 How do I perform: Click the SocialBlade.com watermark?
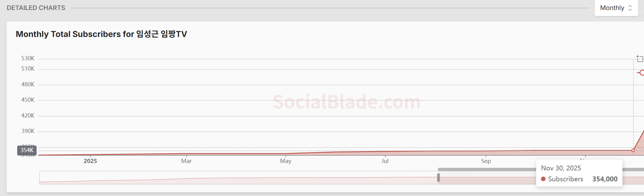[x=347, y=102]
